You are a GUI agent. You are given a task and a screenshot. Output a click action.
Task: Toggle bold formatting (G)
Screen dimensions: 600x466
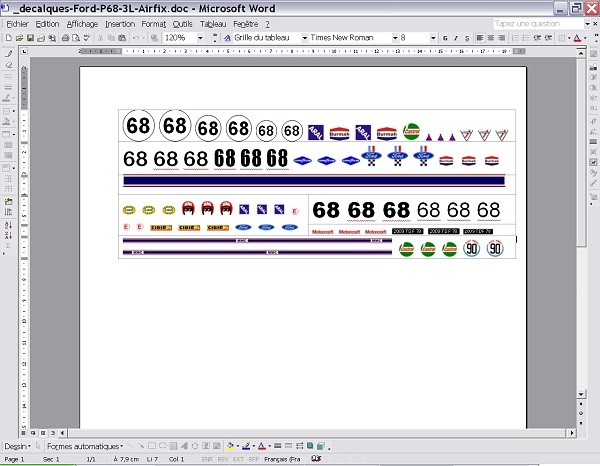(445, 38)
